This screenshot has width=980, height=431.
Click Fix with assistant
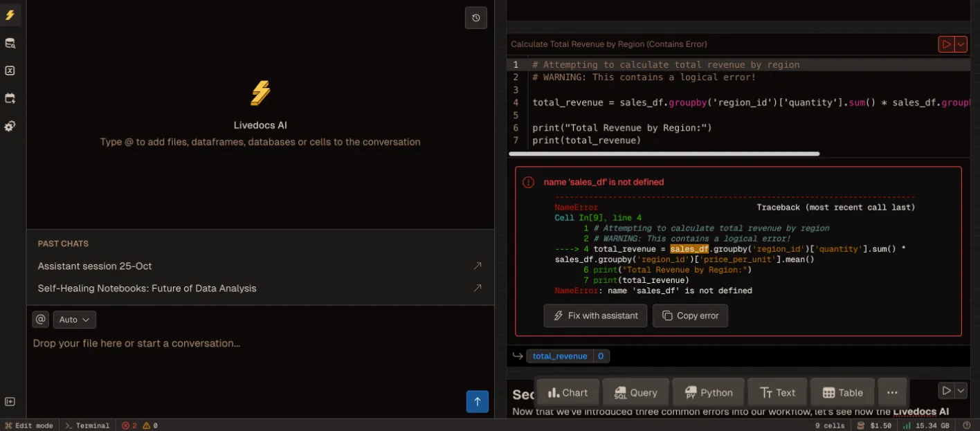595,315
